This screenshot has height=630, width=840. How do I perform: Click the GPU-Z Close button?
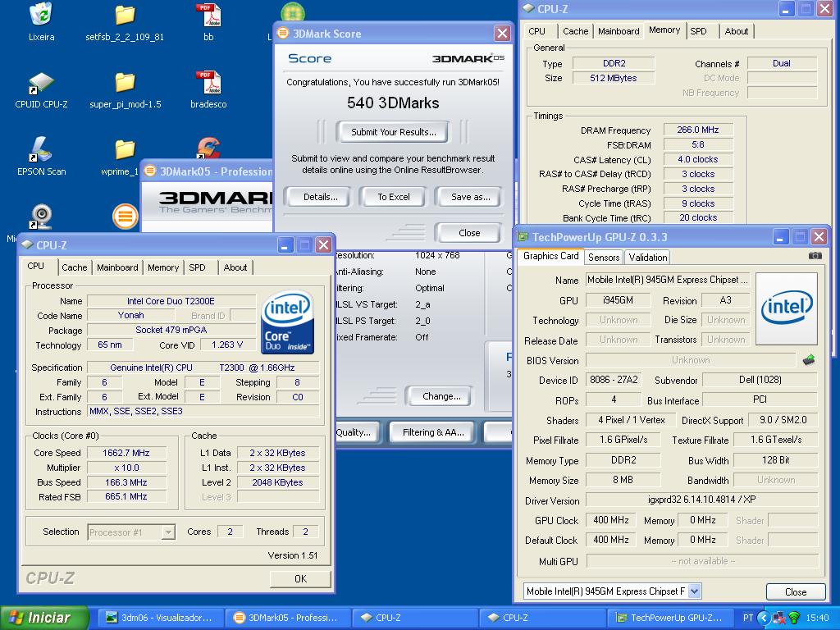[796, 592]
